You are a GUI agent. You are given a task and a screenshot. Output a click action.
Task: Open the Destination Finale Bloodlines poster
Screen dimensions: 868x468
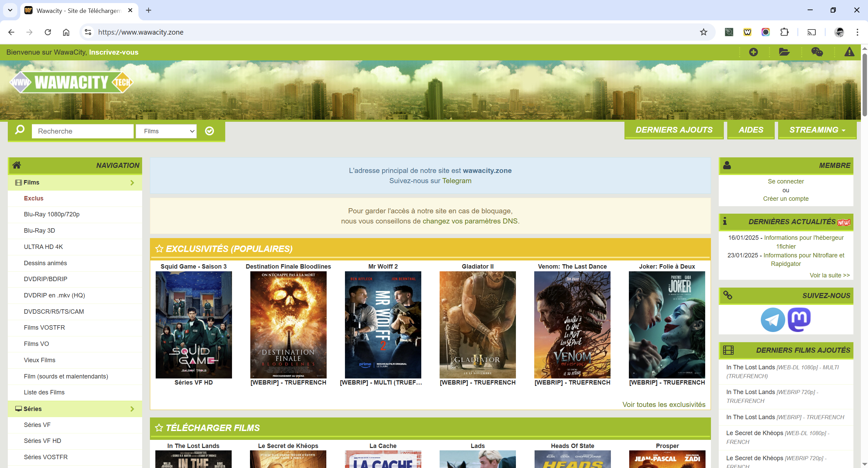point(288,325)
